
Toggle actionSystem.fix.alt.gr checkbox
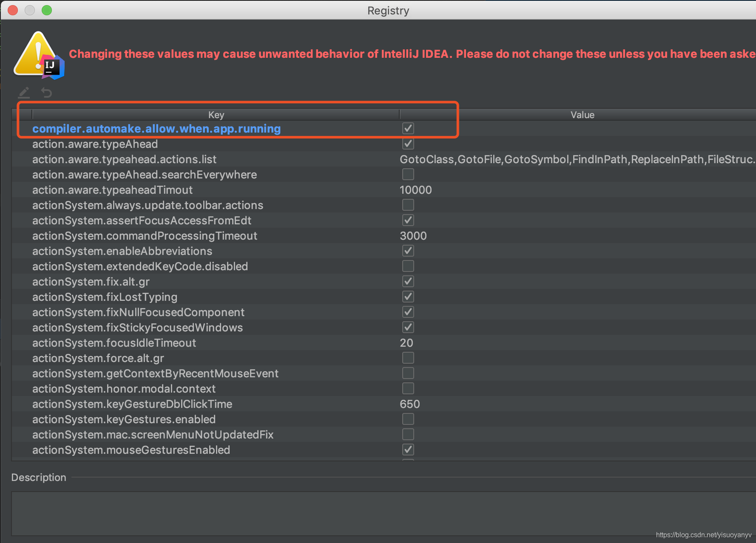tap(408, 281)
